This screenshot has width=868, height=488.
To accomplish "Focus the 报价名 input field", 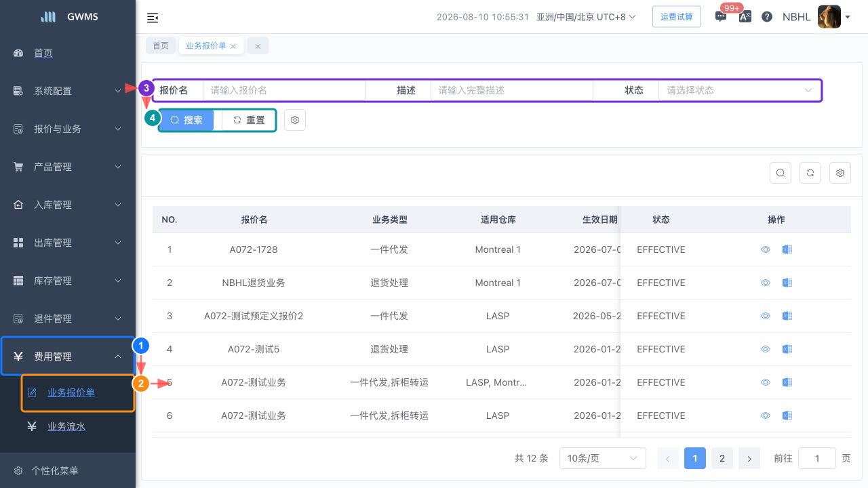I will pyautogui.click(x=284, y=90).
